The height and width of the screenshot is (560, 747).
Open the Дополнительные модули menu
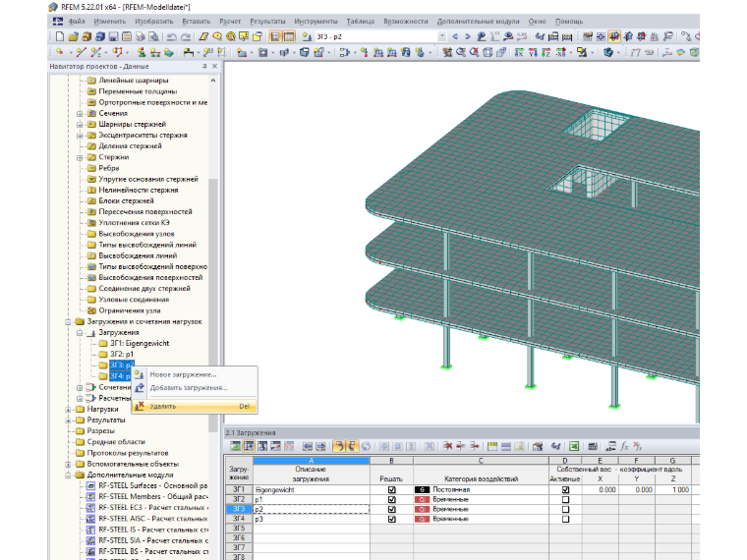[479, 22]
